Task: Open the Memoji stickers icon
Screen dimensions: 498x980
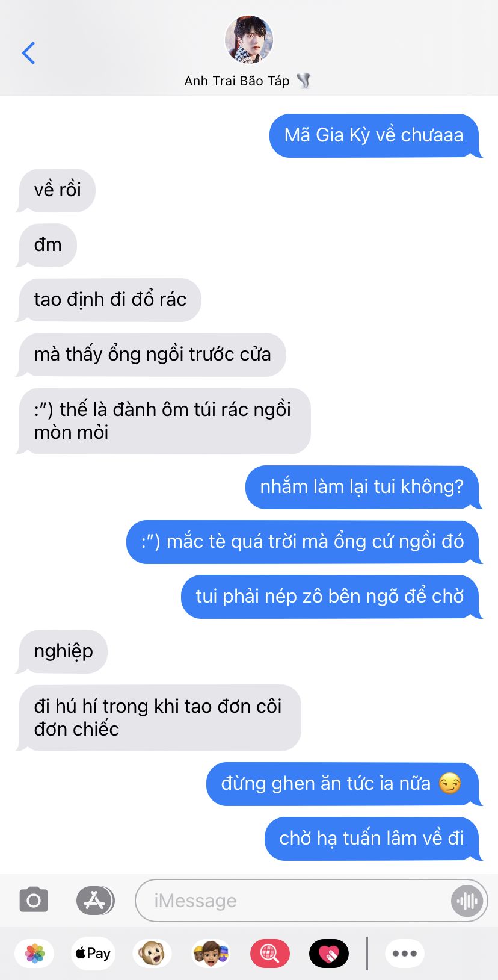Action: (211, 954)
